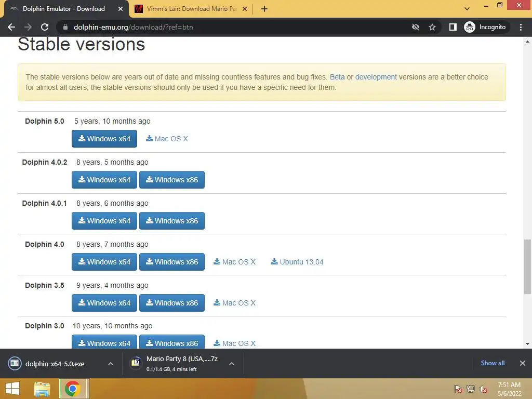
Task: Click the page scroll-up arrow
Action: [528, 42]
